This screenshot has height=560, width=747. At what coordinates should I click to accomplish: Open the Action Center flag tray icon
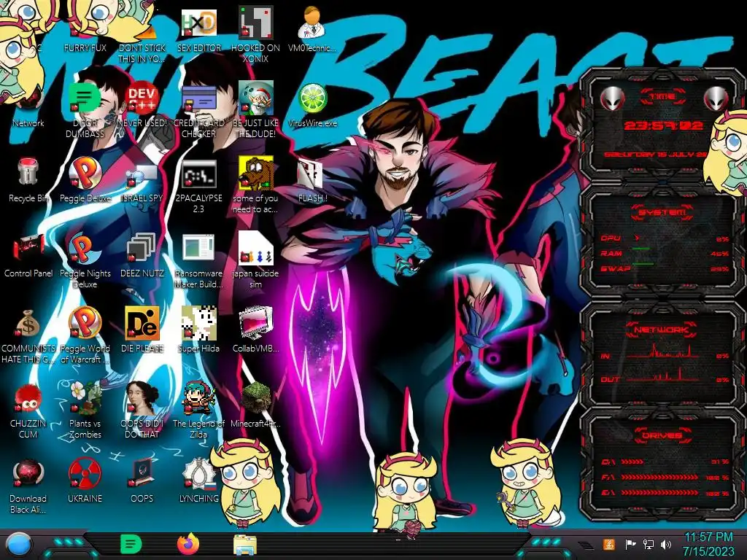[x=630, y=544]
